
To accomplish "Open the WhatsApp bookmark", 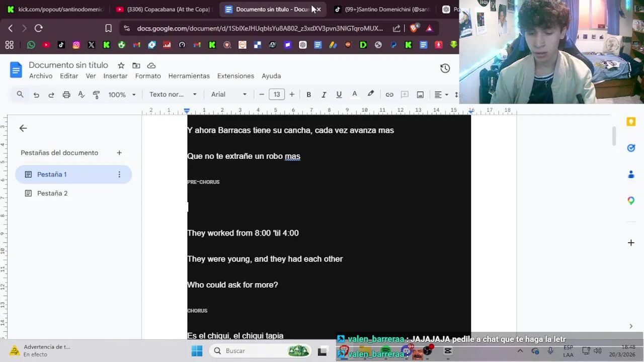I will 31,45.
